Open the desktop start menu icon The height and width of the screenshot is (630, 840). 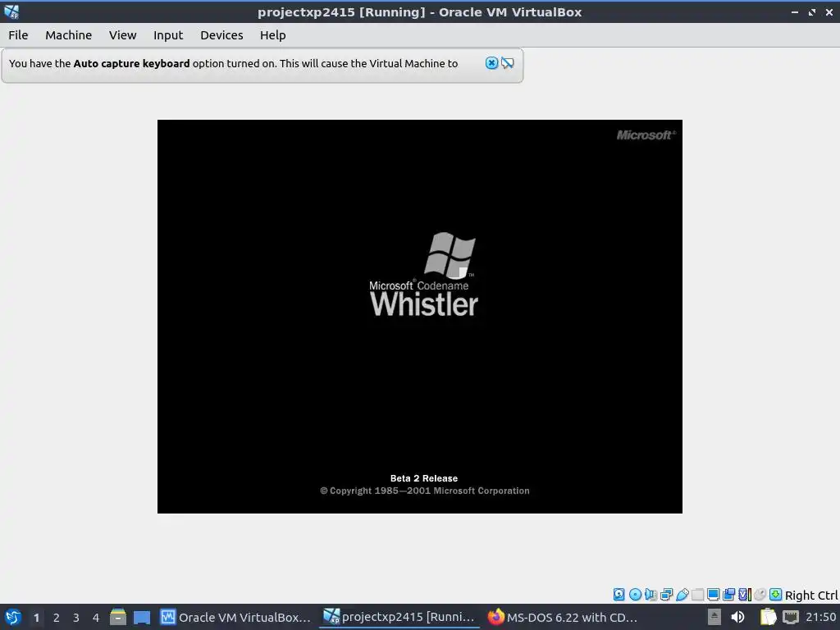tap(12, 617)
